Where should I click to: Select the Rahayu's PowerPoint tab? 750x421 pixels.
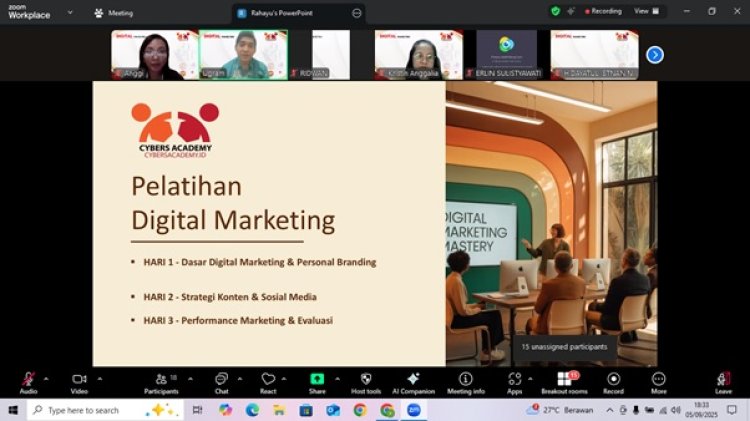pyautogui.click(x=290, y=13)
